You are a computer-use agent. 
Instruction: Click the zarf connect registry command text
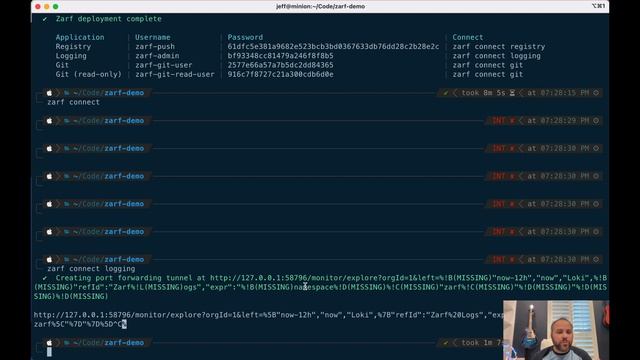[x=499, y=47]
